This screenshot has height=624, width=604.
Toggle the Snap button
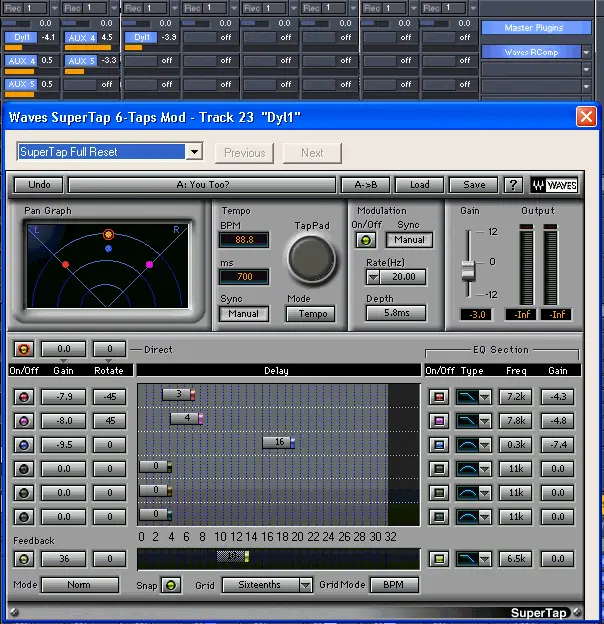click(171, 585)
